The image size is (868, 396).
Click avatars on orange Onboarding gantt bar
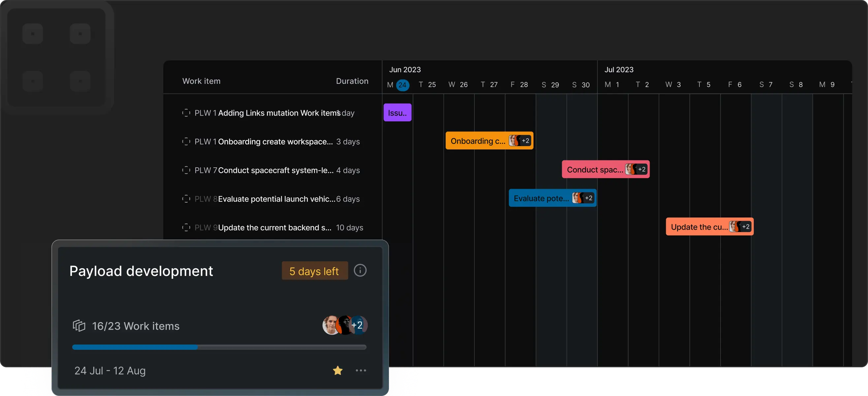click(520, 141)
